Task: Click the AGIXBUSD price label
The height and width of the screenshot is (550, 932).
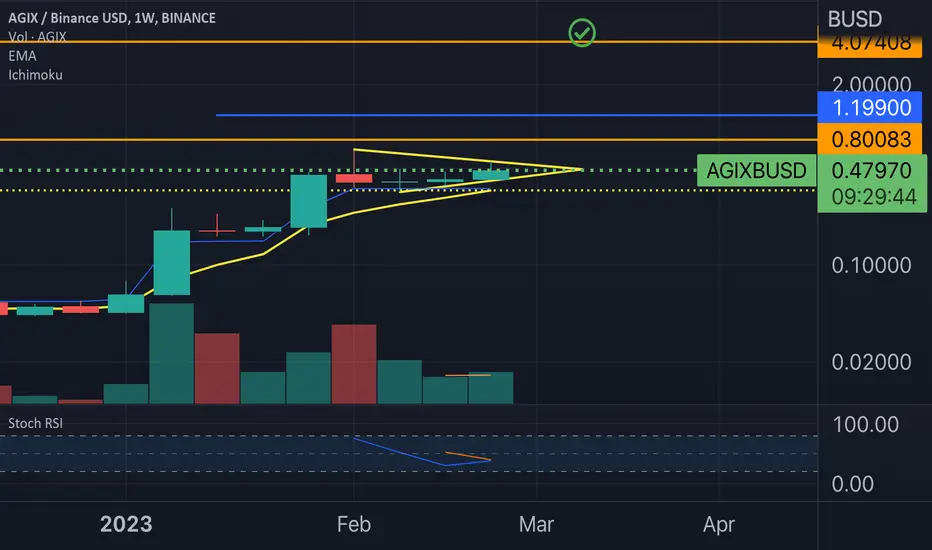Action: (x=756, y=171)
